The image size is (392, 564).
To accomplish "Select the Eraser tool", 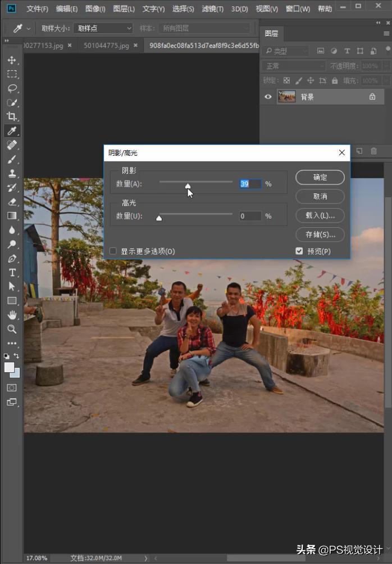I will (x=12, y=201).
